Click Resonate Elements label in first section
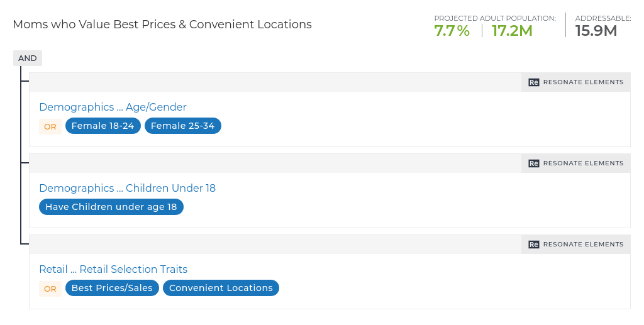The image size is (644, 325). [583, 82]
